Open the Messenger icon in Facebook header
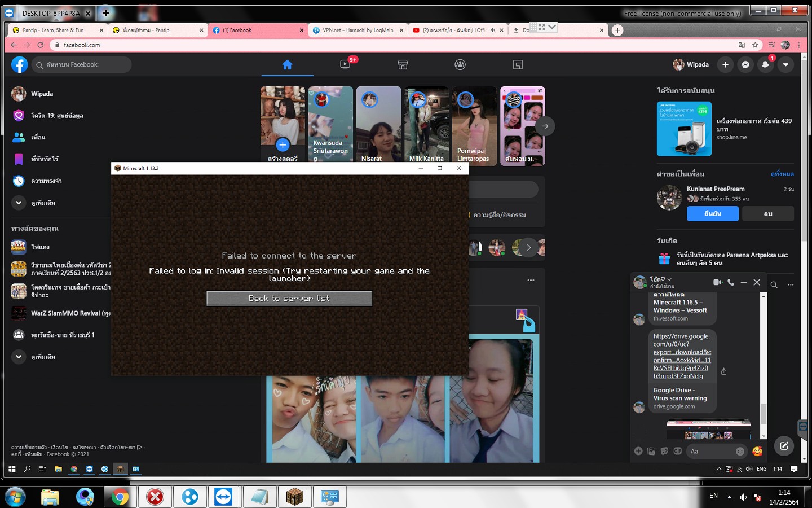Screen dimensions: 812x508 pyautogui.click(x=745, y=65)
